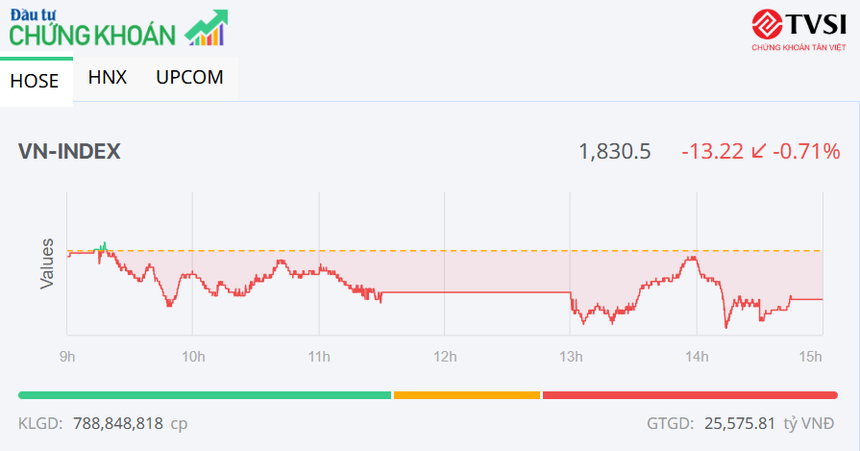Screen dimensions: 860x451
Task: Select the 1,830.5 index value
Action: (x=615, y=152)
